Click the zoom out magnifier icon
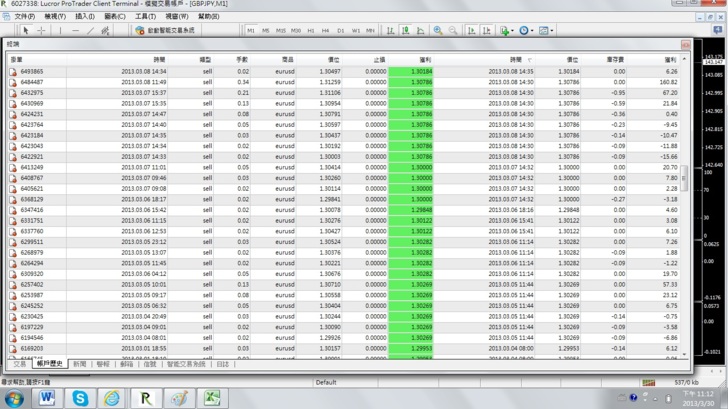The height and width of the screenshot is (409, 728). tap(452, 30)
